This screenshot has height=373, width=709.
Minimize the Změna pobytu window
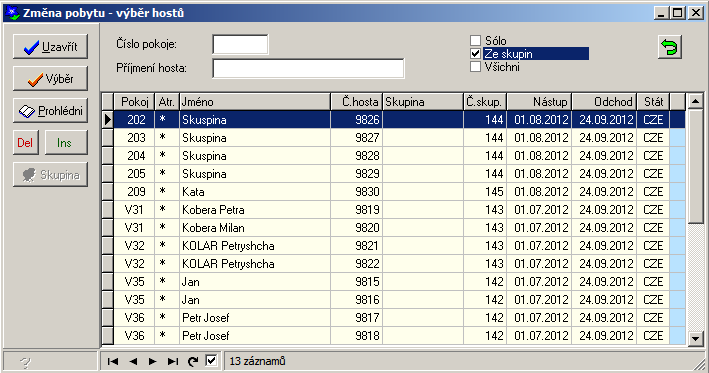tap(661, 13)
